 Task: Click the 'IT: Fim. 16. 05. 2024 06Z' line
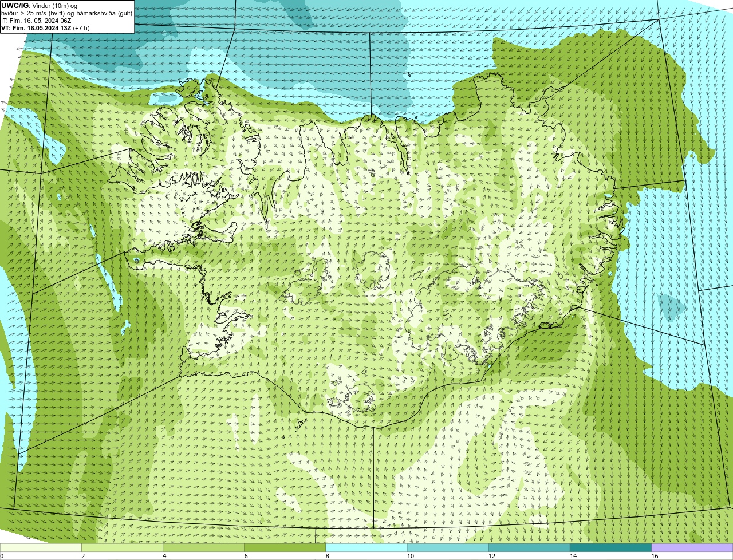(36, 21)
